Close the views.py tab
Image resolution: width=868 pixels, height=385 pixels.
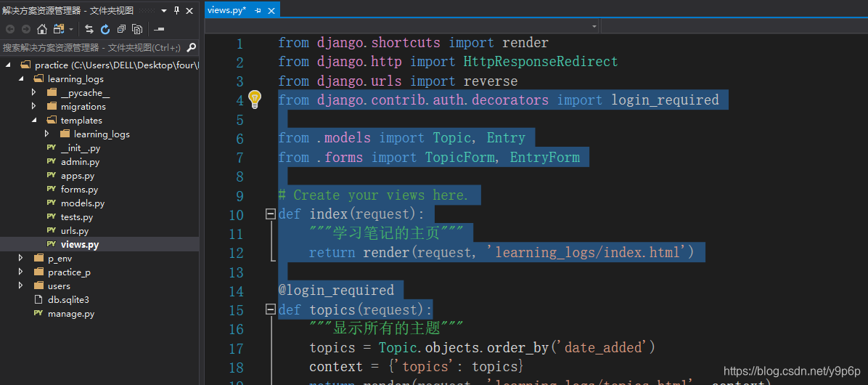(271, 10)
